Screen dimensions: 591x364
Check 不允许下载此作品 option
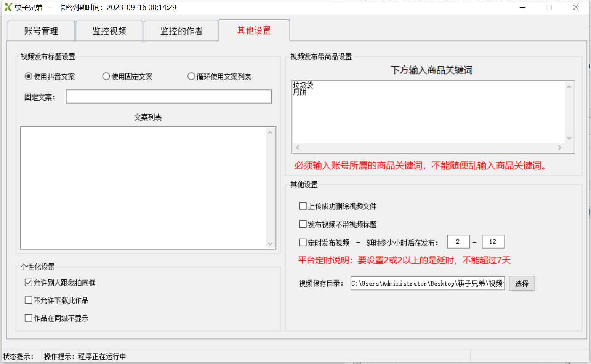click(x=28, y=300)
